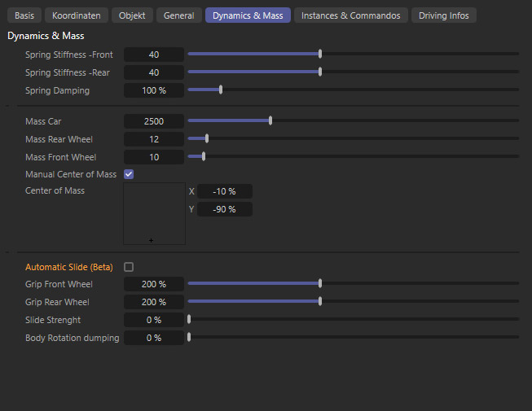The width and height of the screenshot is (532, 411).
Task: Open the Koordinaten tab
Action: click(76, 15)
